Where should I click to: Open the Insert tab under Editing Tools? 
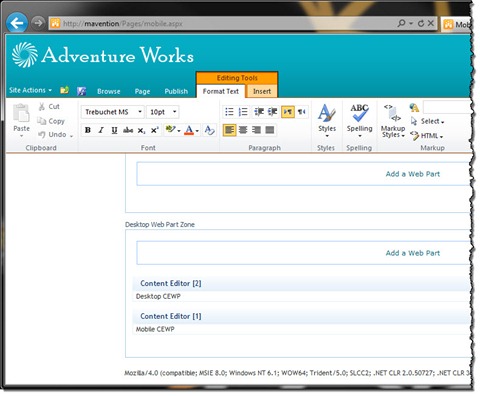click(x=262, y=91)
